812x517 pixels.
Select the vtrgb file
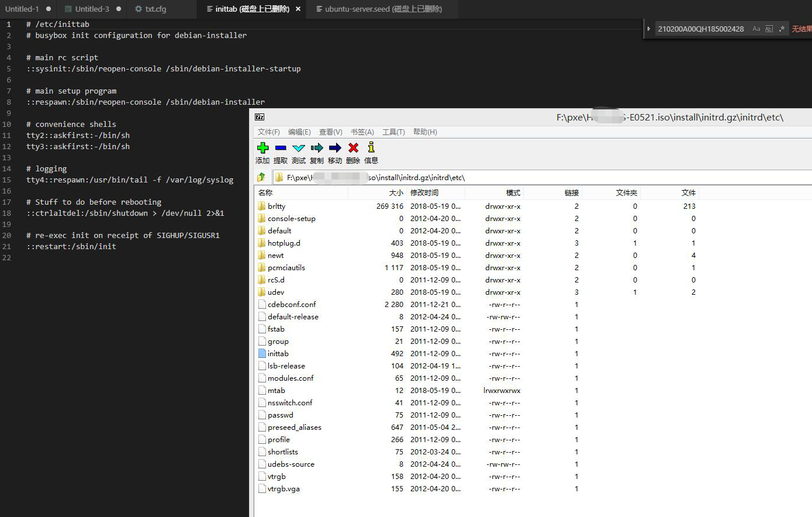click(x=277, y=476)
